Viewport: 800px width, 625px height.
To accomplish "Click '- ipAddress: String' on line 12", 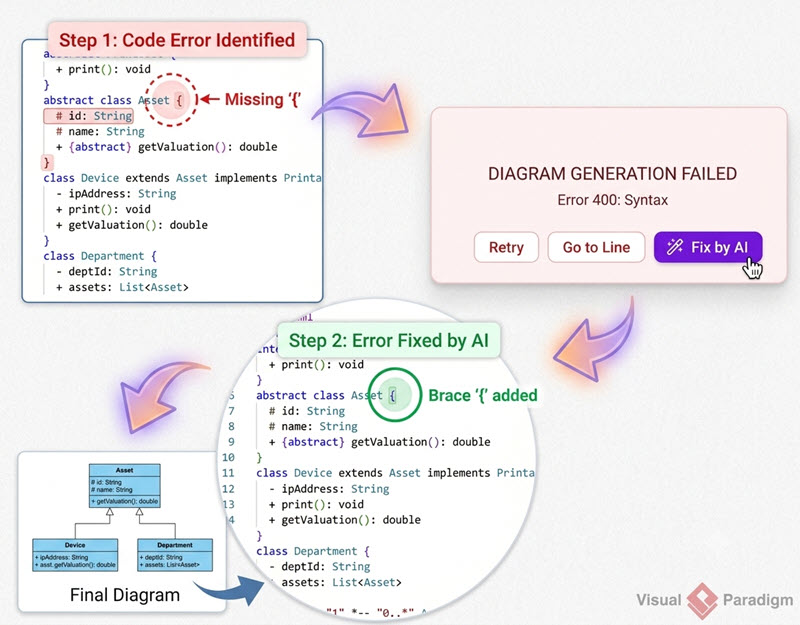I will [x=329, y=489].
